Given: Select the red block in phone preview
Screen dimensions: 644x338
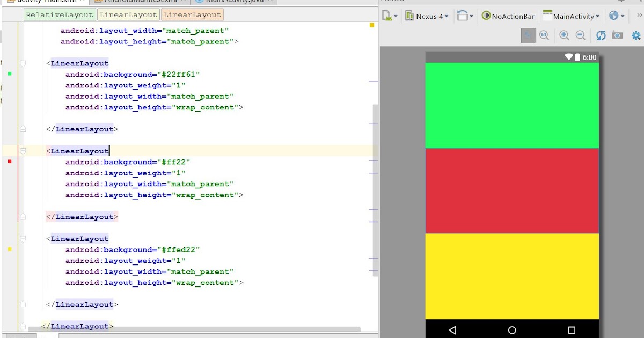Looking at the screenshot, I should pos(512,190).
